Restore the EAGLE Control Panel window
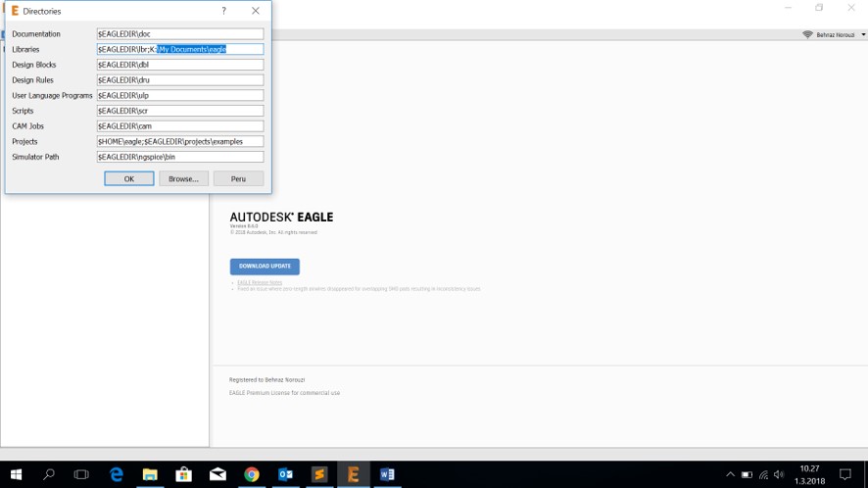 tap(819, 8)
